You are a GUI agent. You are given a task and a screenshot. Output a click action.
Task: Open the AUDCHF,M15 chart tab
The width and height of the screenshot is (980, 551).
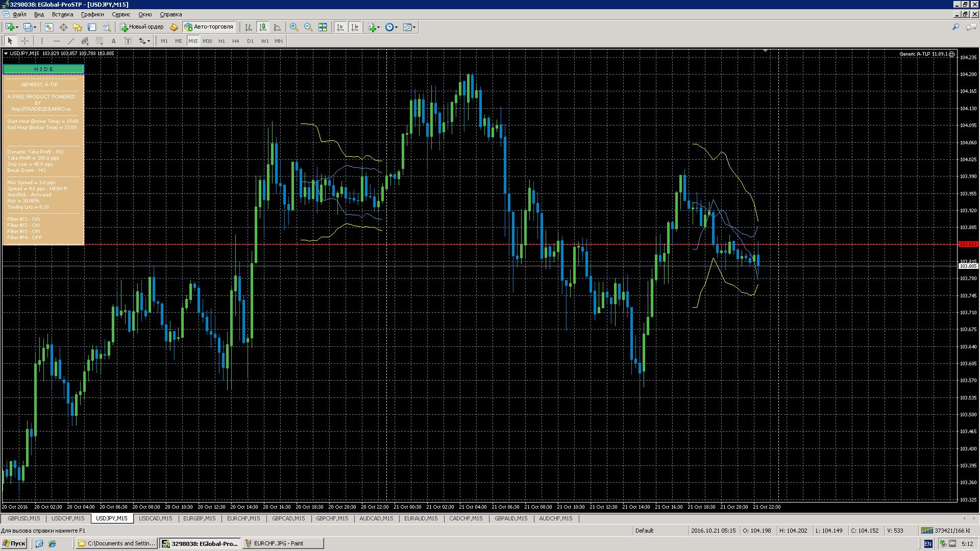click(555, 518)
